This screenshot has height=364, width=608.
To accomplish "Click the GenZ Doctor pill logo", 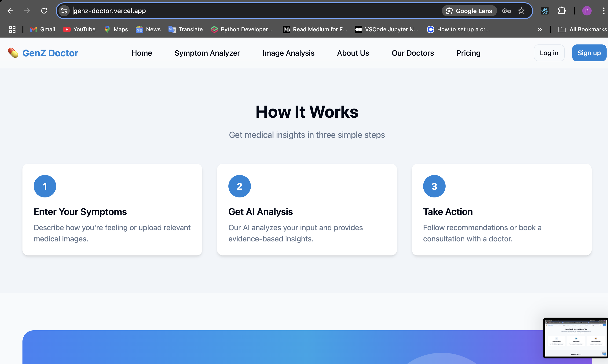I will 13,53.
